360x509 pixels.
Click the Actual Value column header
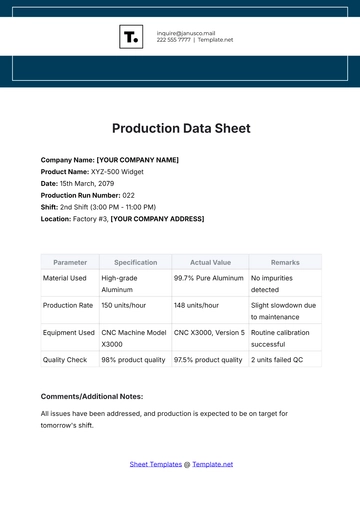[x=210, y=262]
